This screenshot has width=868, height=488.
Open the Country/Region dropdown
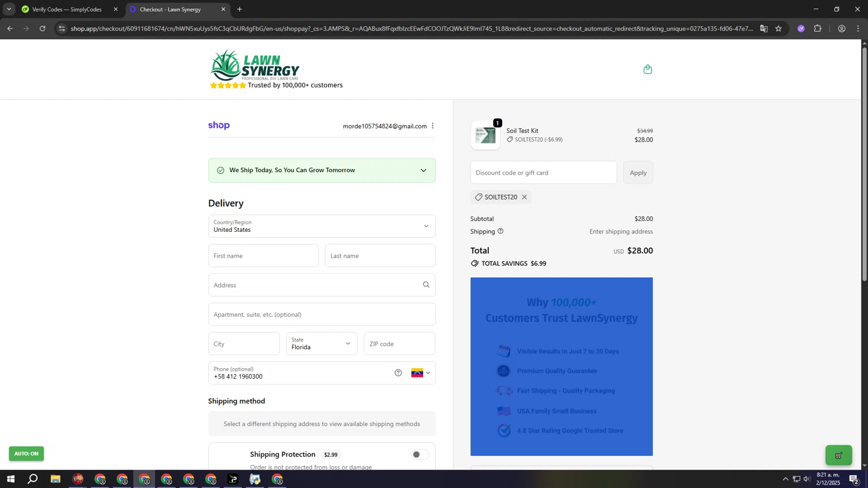tap(322, 226)
